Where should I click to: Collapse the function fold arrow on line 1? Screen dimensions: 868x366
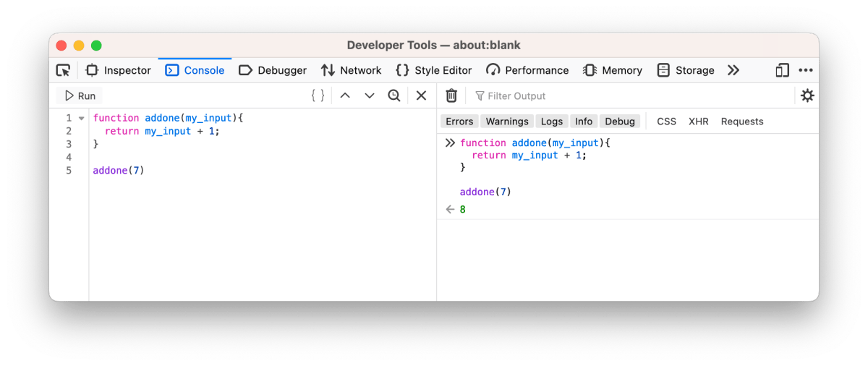coord(82,118)
